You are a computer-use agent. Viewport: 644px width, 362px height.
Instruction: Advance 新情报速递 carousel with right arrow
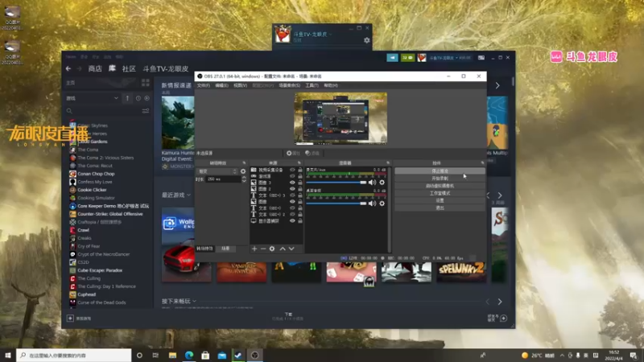click(497, 86)
